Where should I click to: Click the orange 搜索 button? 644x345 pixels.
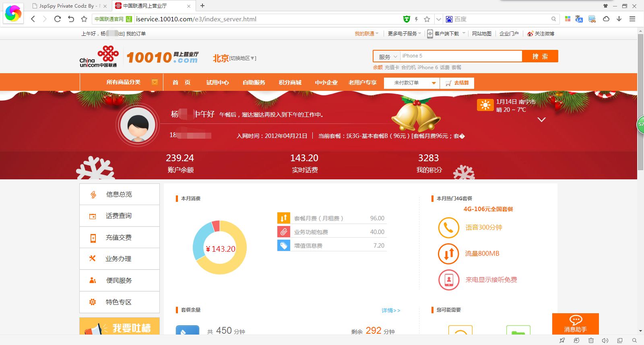click(540, 56)
